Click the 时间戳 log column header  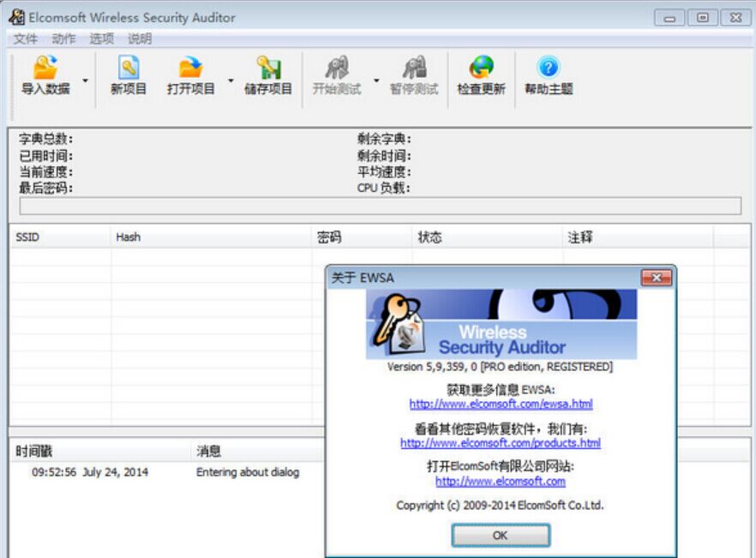[x=101, y=452]
